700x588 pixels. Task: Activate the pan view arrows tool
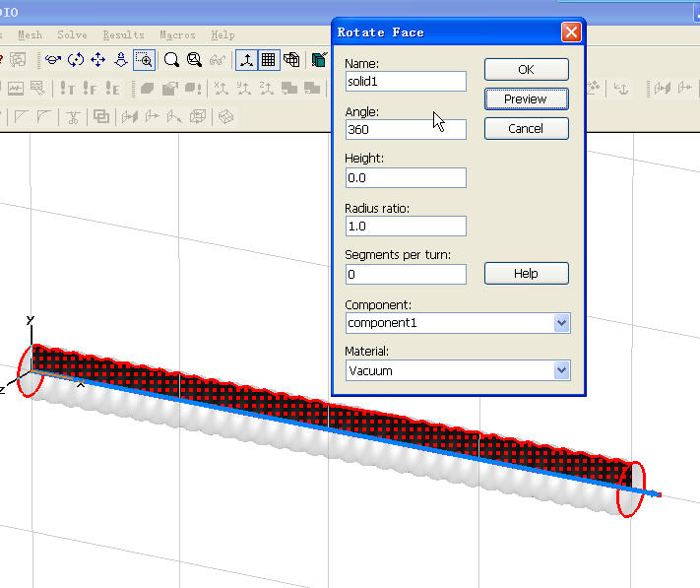[x=98, y=60]
